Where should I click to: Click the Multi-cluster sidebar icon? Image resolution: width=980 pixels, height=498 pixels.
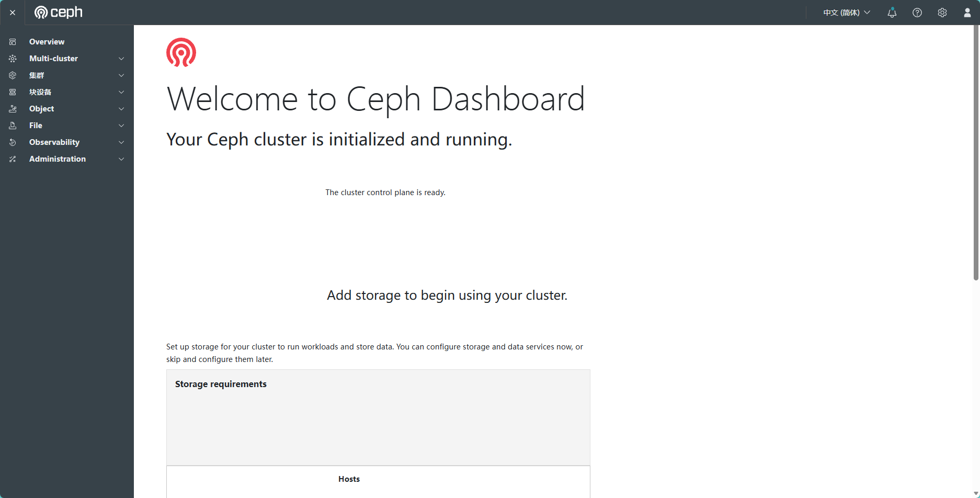tap(13, 59)
